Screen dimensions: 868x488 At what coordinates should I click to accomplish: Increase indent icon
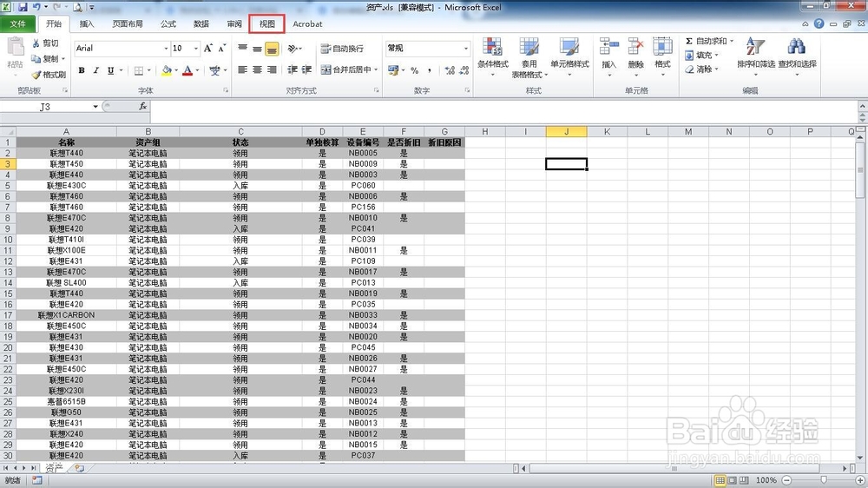pos(306,69)
